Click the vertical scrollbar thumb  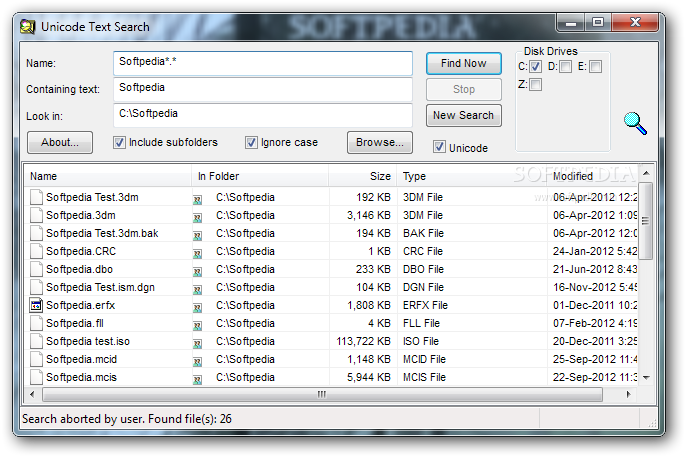(645, 221)
